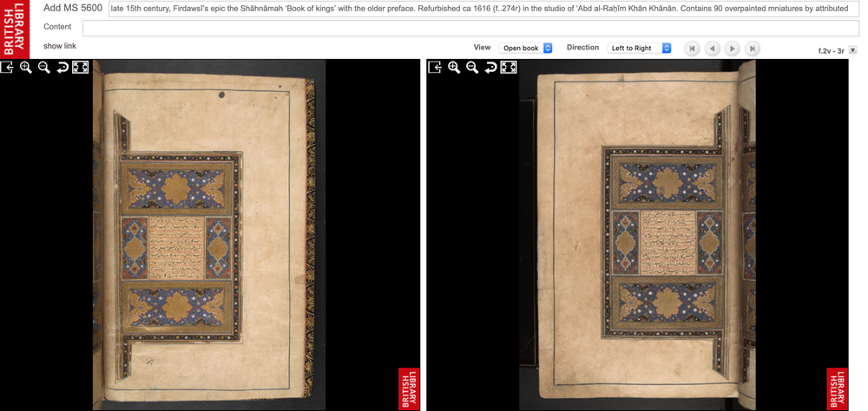Zoom out on the left page viewer

coord(43,68)
